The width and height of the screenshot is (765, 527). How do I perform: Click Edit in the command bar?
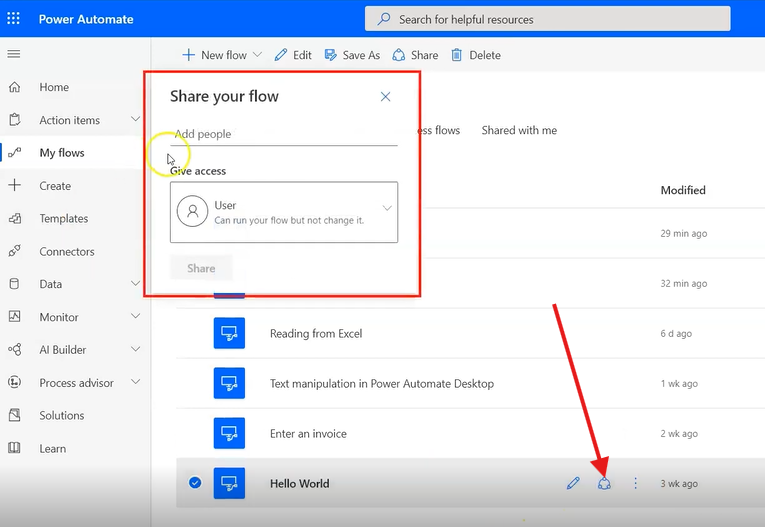(x=293, y=55)
